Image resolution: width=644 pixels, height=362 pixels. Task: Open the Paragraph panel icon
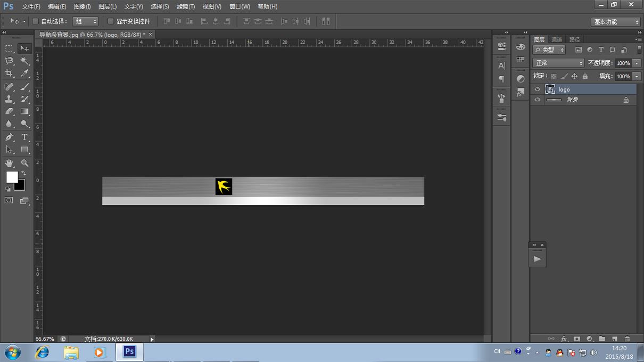pos(501,79)
